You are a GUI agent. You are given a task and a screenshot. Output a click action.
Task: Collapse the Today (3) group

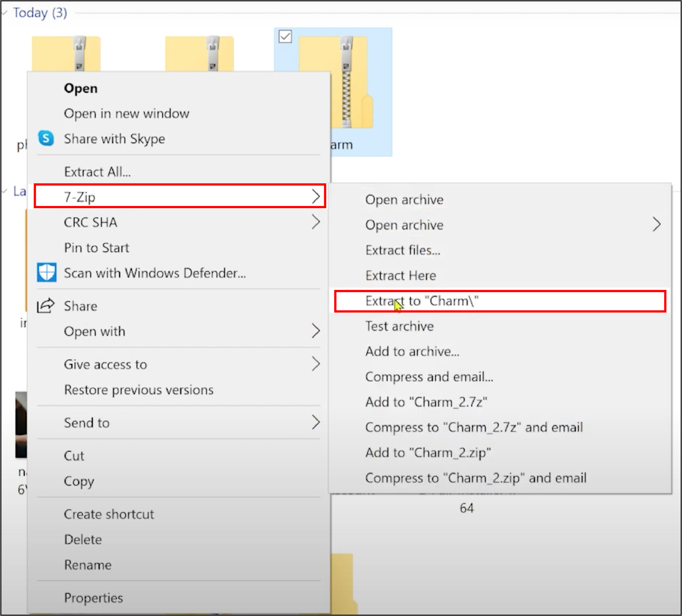click(x=5, y=13)
